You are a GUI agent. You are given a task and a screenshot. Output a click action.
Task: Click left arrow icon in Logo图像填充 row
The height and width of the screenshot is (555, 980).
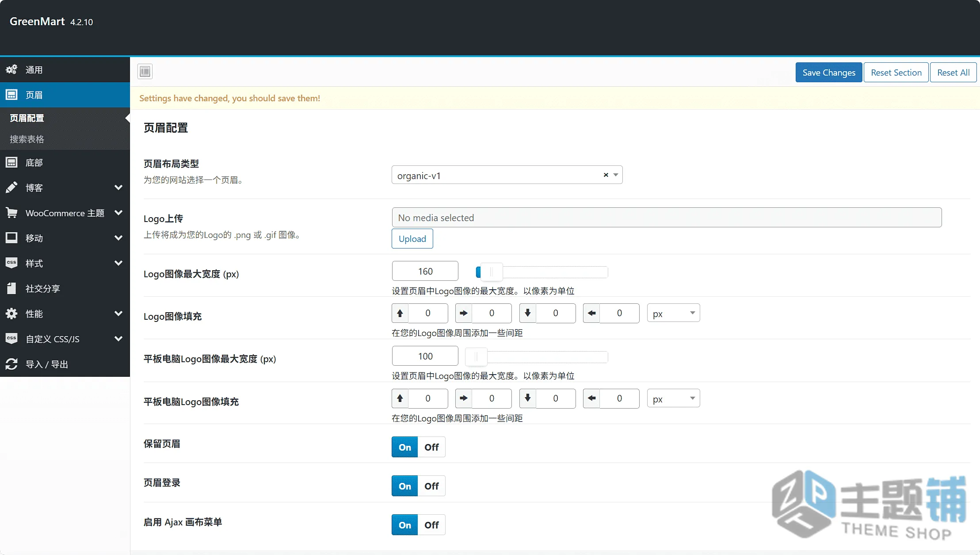click(x=591, y=313)
